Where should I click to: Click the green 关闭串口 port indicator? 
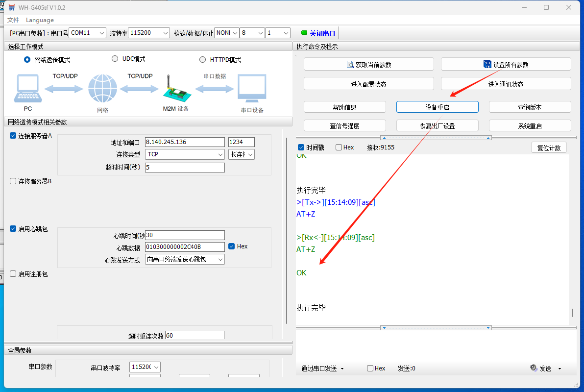(304, 33)
